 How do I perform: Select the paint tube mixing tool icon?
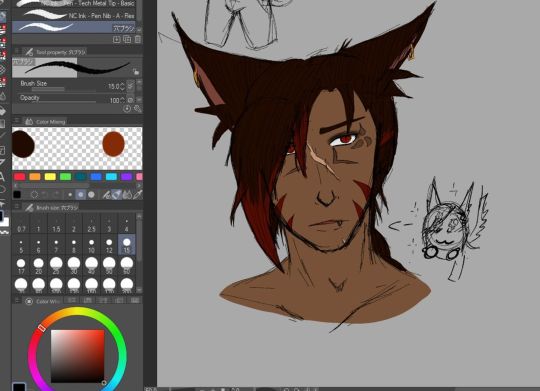click(x=117, y=195)
